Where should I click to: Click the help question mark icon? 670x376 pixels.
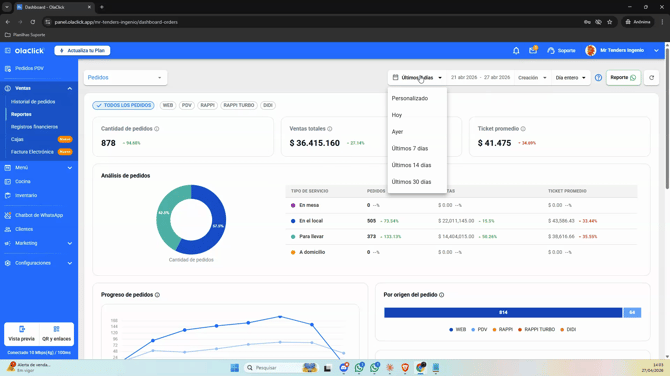[x=598, y=78]
